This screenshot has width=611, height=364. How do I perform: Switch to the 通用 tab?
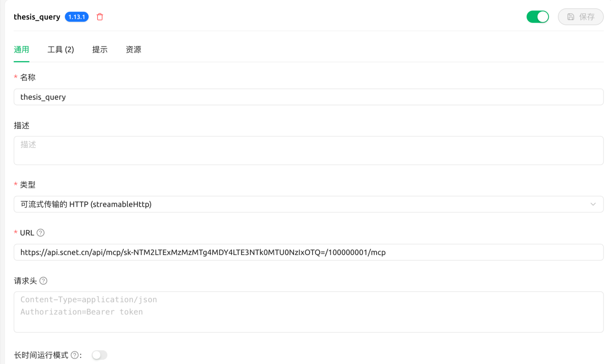[21, 50]
